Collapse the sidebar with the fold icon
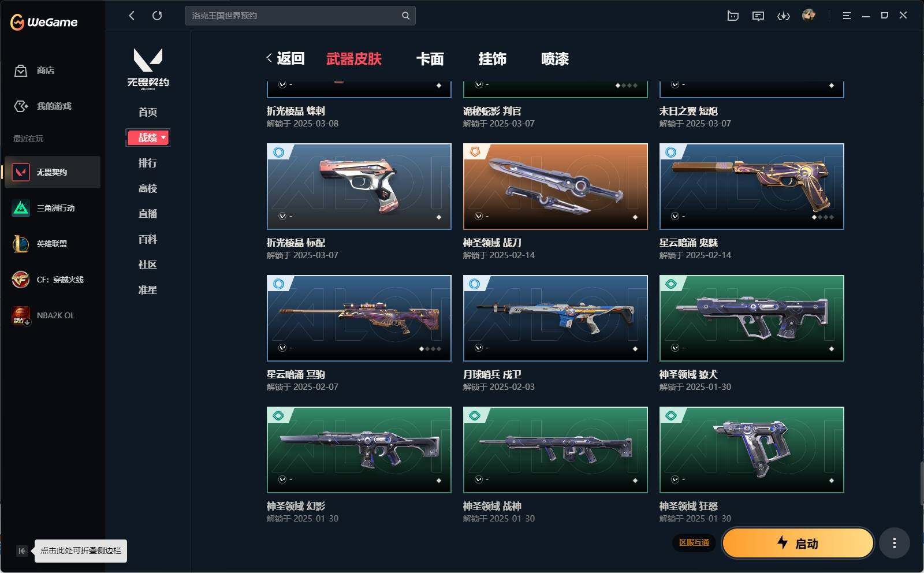Image resolution: width=924 pixels, height=573 pixels. 21,550
